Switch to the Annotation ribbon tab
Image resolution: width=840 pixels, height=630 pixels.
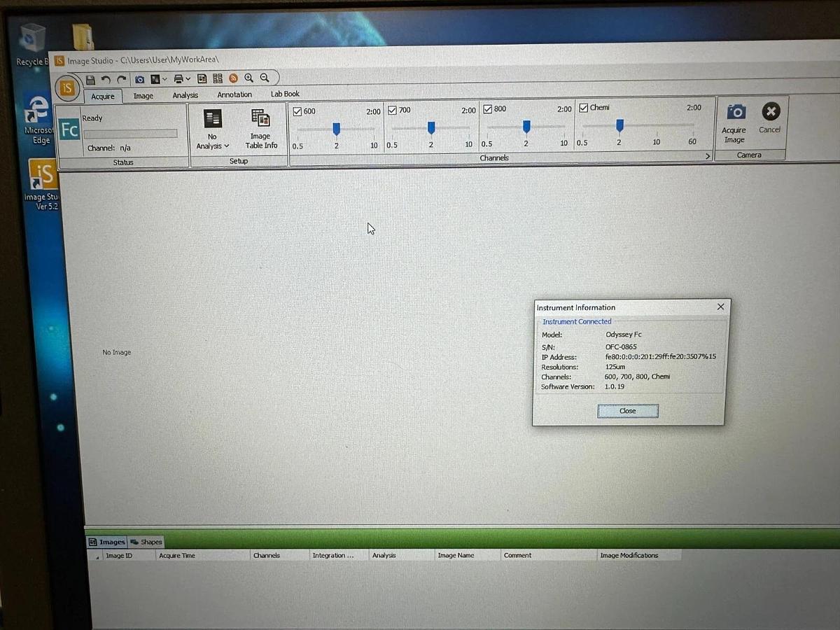point(234,94)
